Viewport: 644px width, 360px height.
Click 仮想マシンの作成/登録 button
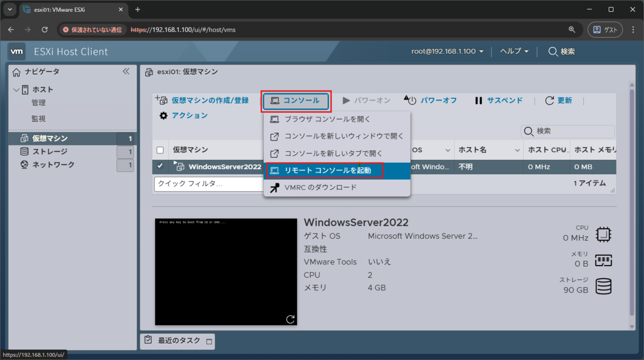tap(202, 100)
